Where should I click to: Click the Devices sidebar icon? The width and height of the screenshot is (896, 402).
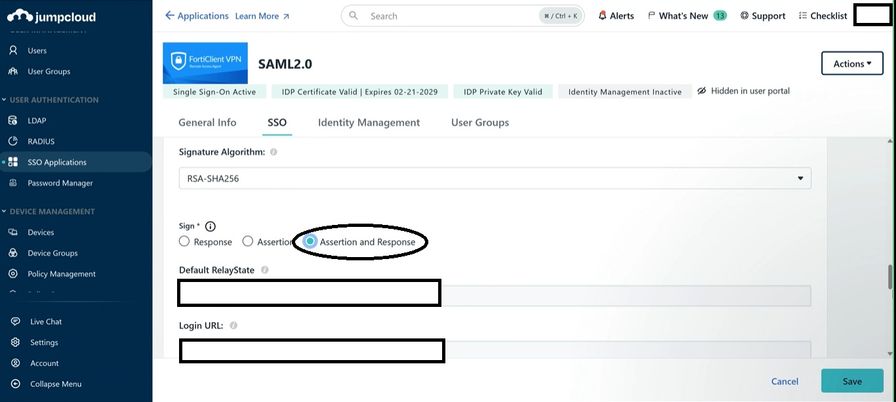point(14,232)
